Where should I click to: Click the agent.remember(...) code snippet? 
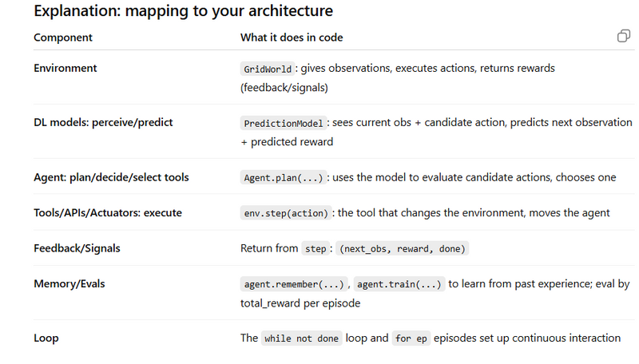point(294,284)
